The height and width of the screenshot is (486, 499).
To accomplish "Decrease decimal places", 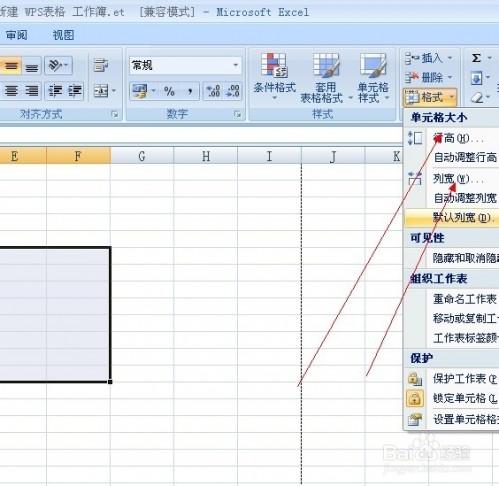I will click(232, 91).
